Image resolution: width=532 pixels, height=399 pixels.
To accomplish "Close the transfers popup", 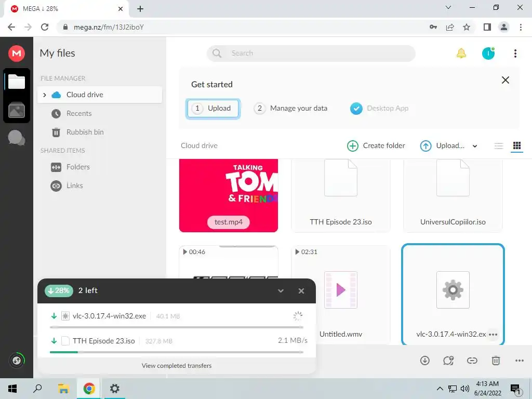I will [301, 291].
